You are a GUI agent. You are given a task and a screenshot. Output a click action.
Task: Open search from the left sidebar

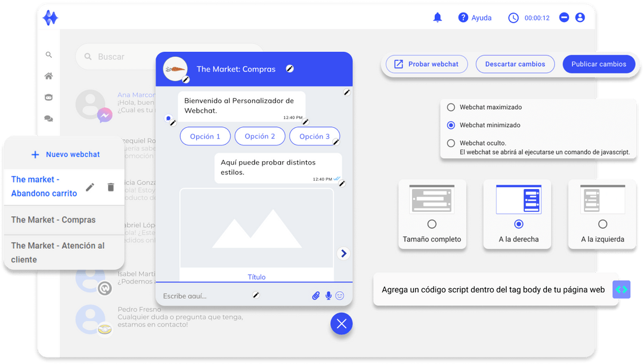[48, 55]
